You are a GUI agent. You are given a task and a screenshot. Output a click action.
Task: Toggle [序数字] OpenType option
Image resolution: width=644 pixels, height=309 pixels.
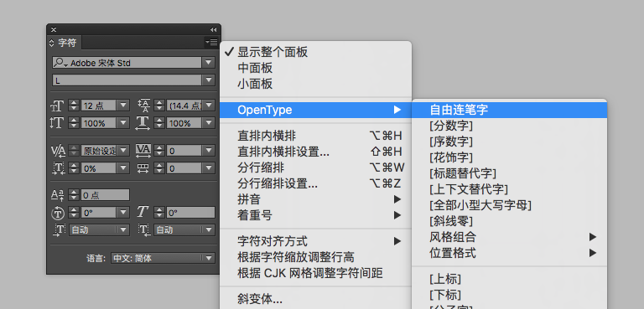pyautogui.click(x=509, y=142)
